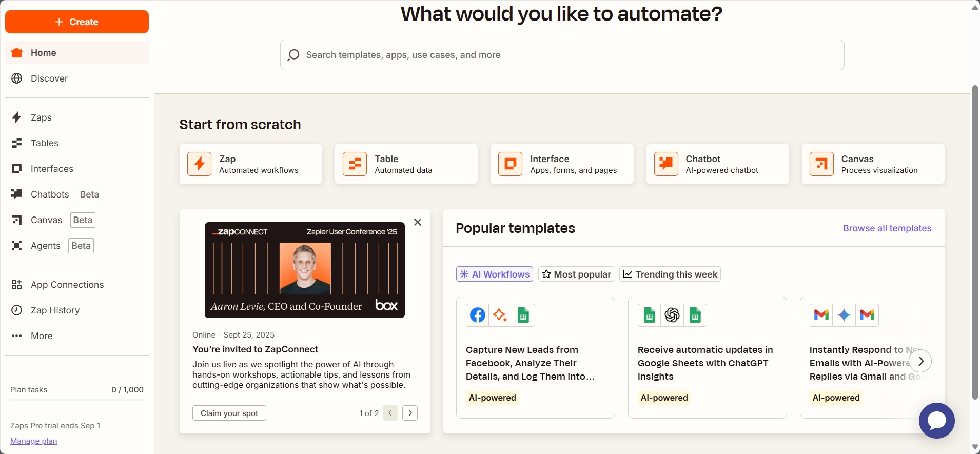Click the Zap lightning card icon
The width and height of the screenshot is (980, 454).
click(x=200, y=164)
